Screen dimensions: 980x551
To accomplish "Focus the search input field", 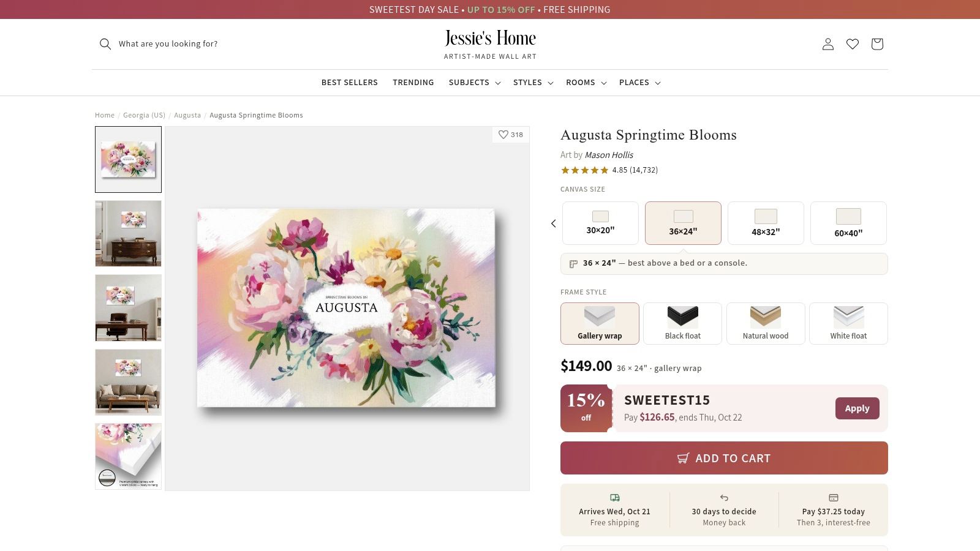I will [168, 44].
